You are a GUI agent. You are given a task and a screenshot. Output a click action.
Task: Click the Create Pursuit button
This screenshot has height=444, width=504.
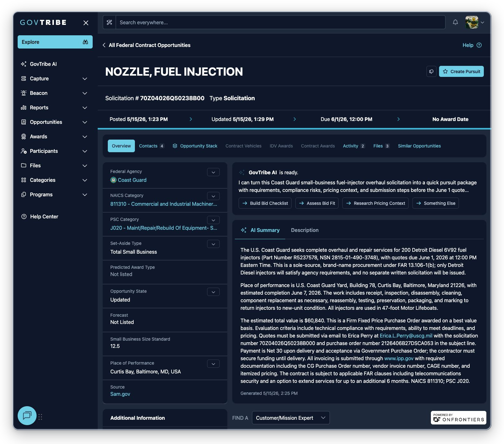tap(461, 72)
